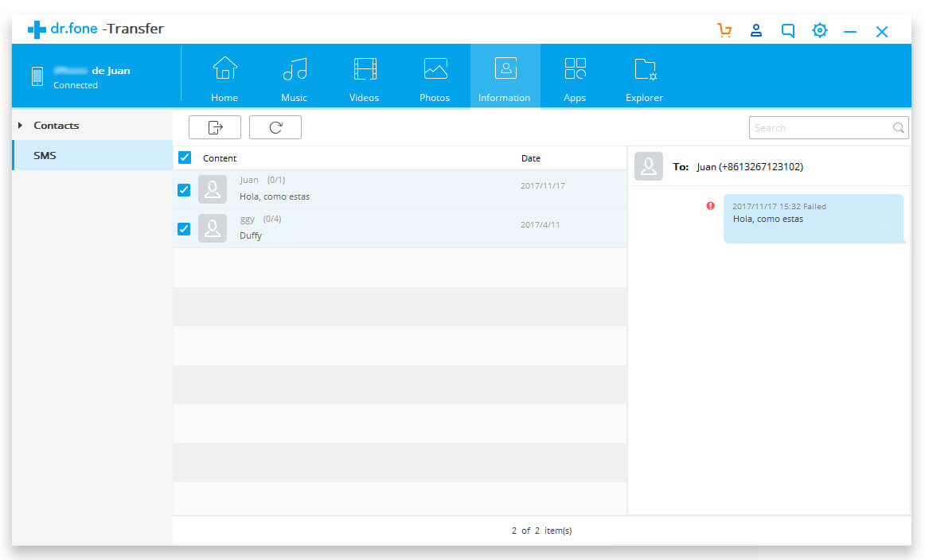Image resolution: width=925 pixels, height=560 pixels.
Task: Go to the Home tab
Action: (224, 79)
